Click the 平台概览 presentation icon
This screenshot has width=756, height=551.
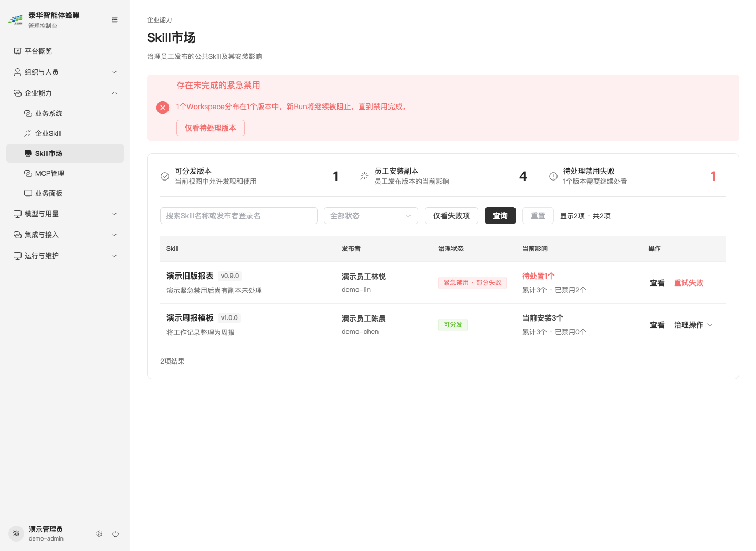pos(17,51)
